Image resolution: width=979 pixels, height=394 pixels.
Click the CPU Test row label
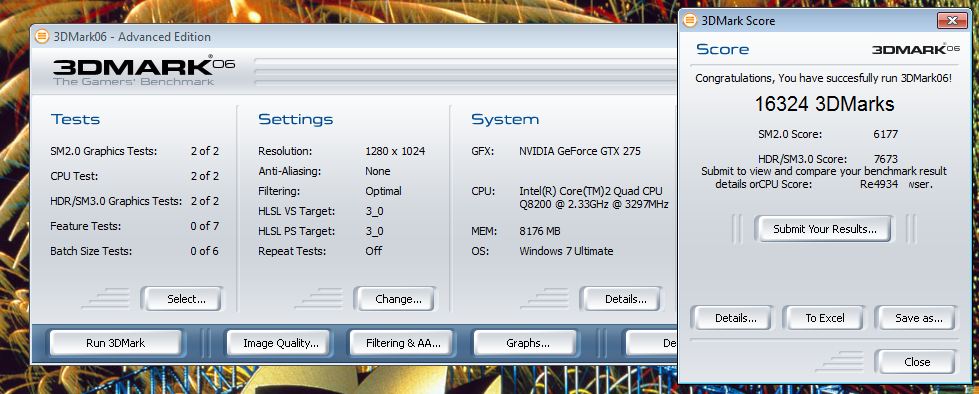tap(74, 176)
